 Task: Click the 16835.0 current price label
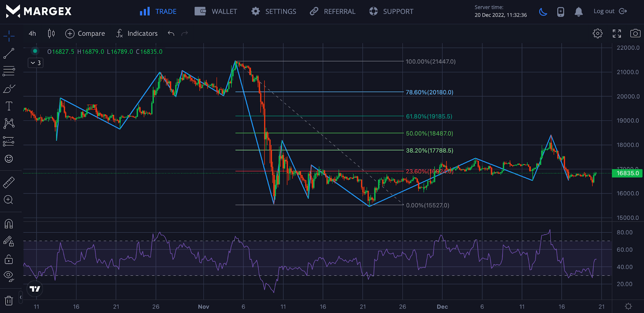pyautogui.click(x=627, y=173)
